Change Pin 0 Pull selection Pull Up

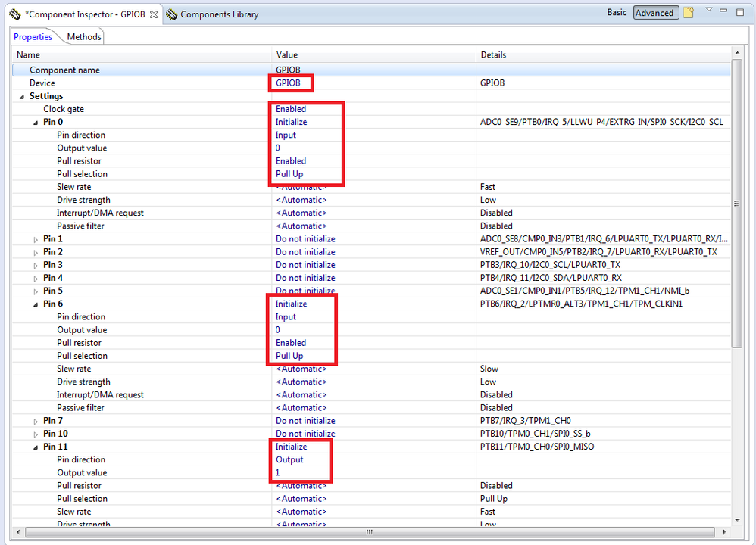pos(289,174)
